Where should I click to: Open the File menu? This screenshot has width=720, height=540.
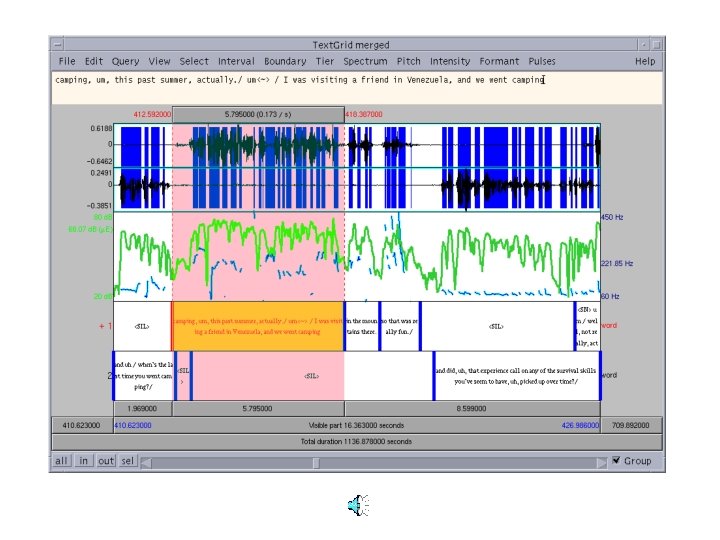(x=67, y=61)
